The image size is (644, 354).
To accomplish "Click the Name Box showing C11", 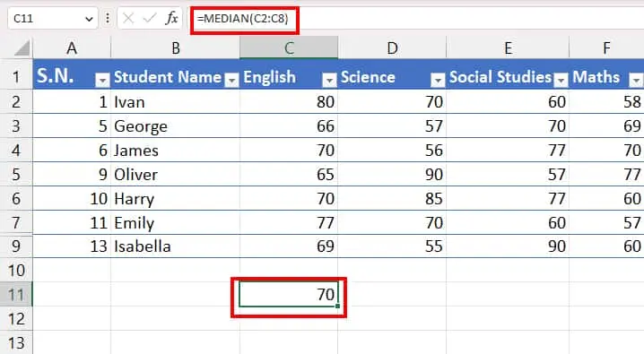I will 53,19.
